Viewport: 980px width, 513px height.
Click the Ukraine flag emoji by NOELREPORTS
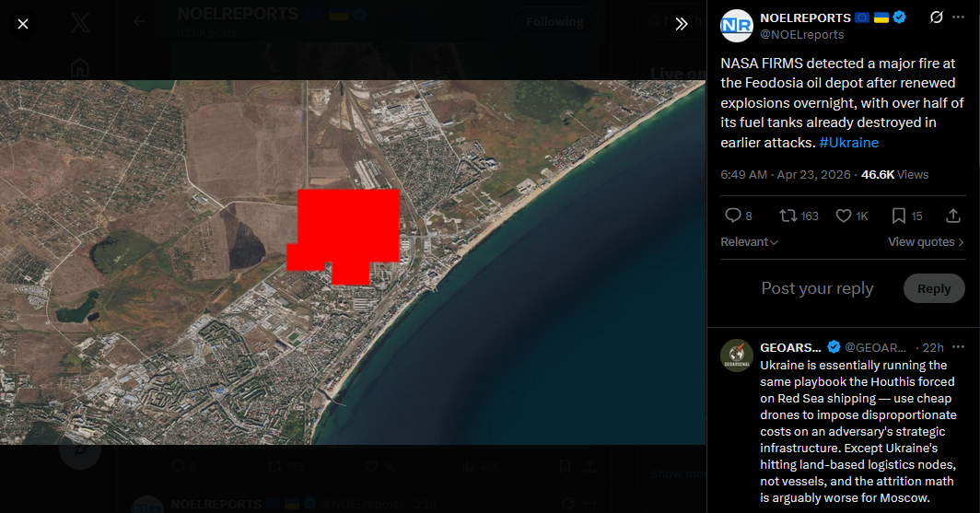(881, 17)
